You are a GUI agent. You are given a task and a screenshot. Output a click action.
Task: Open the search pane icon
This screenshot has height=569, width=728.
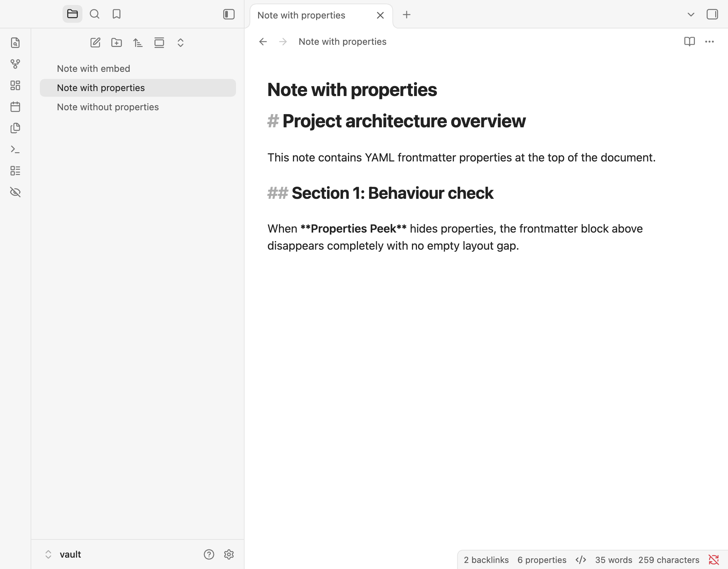[95, 14]
